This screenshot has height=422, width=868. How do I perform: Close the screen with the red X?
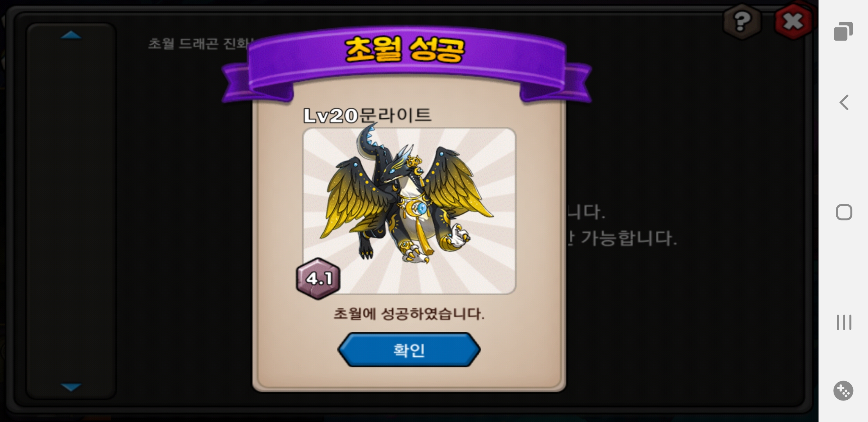click(x=793, y=21)
